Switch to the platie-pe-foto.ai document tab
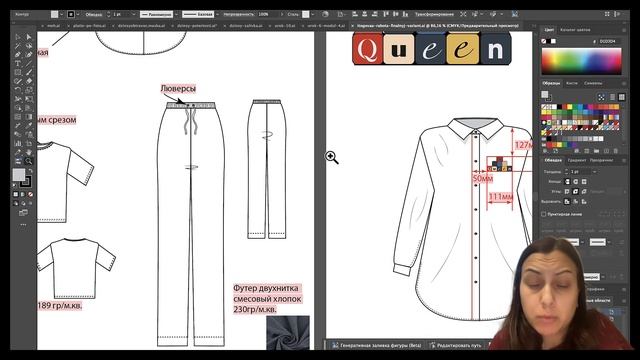Screen dimensions: 640x360 pos(89,25)
